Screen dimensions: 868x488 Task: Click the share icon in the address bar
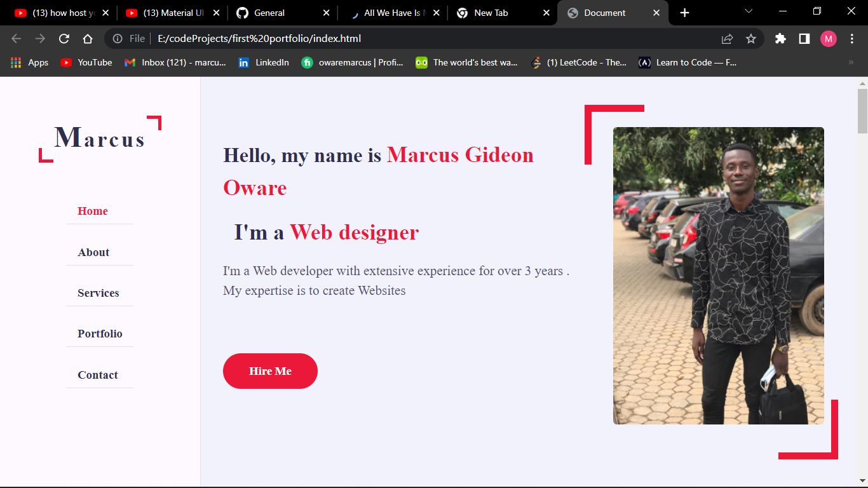[x=726, y=38]
